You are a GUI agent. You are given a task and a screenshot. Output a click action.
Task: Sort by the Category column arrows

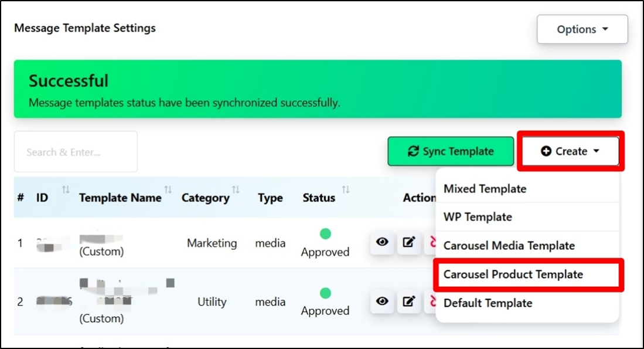(x=236, y=190)
